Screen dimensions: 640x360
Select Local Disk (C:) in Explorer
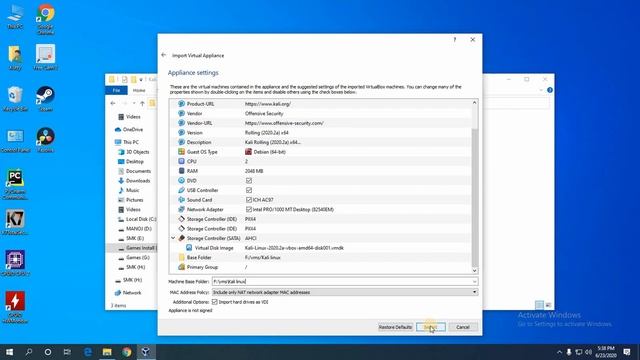tap(137, 219)
